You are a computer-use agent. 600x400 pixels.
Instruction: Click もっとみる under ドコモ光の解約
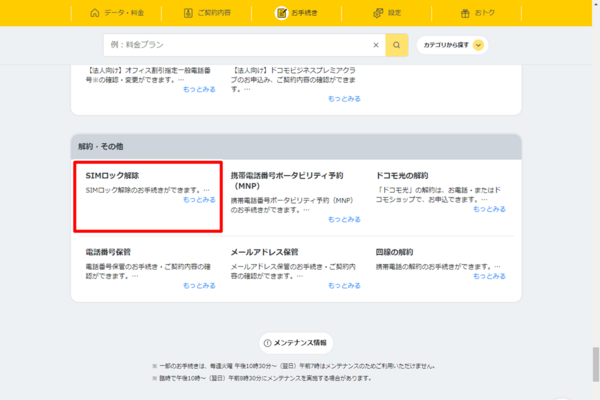click(x=489, y=209)
